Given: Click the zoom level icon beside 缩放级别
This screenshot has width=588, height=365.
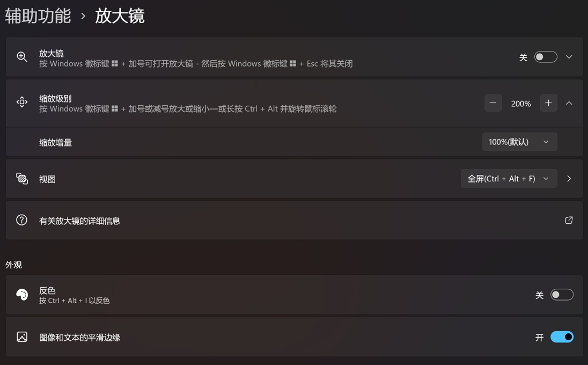Looking at the screenshot, I should coord(22,102).
